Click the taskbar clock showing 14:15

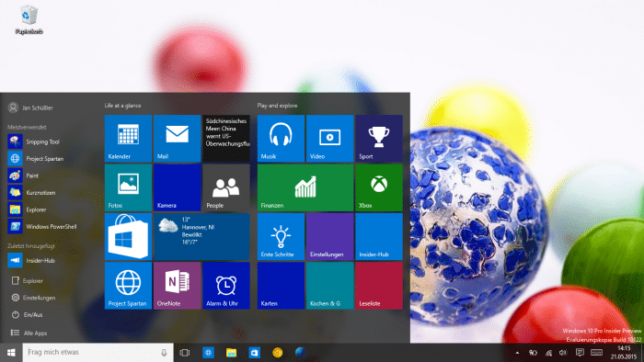pos(623,353)
